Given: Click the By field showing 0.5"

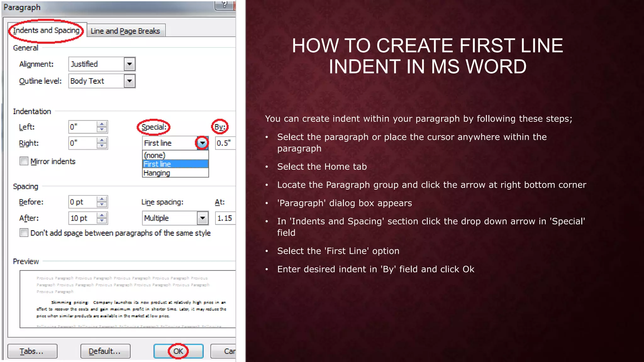Looking at the screenshot, I should pos(225,143).
